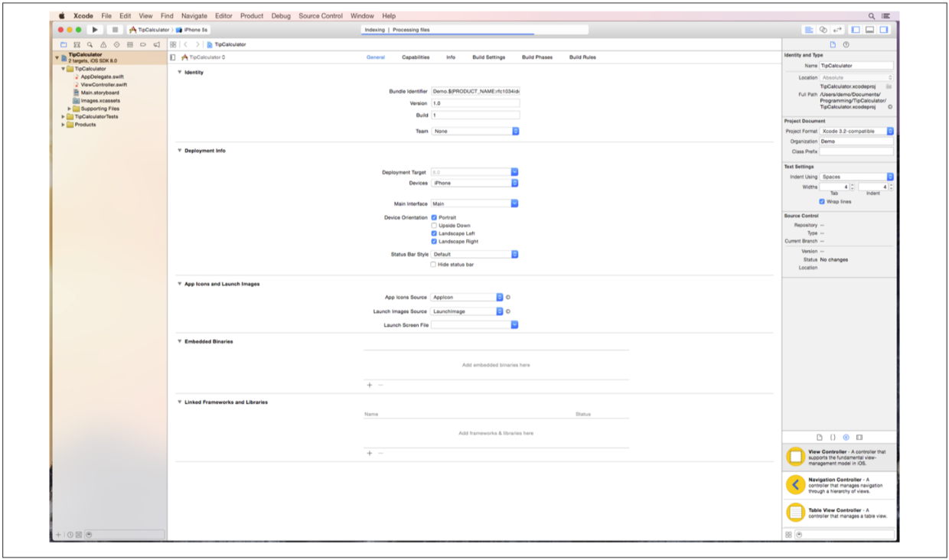Click the Run (play) button
This screenshot has height=560, width=949.
coord(95,30)
